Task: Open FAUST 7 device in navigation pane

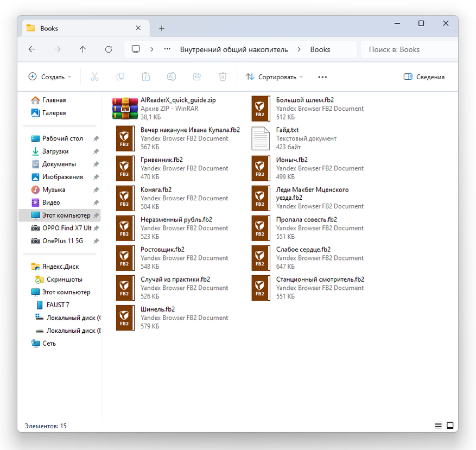Action: (58, 305)
